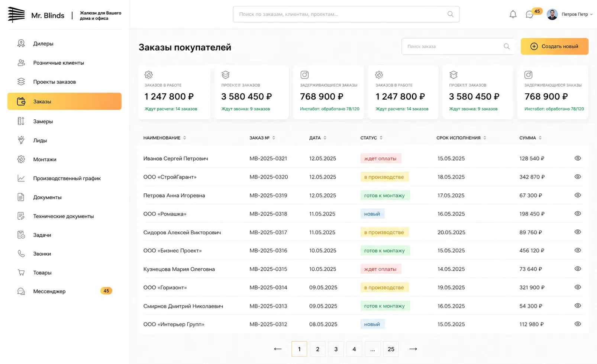Image resolution: width=597 pixels, height=364 pixels.
Task: Focus the global search field for orders, clients, projects
Action: (346, 14)
